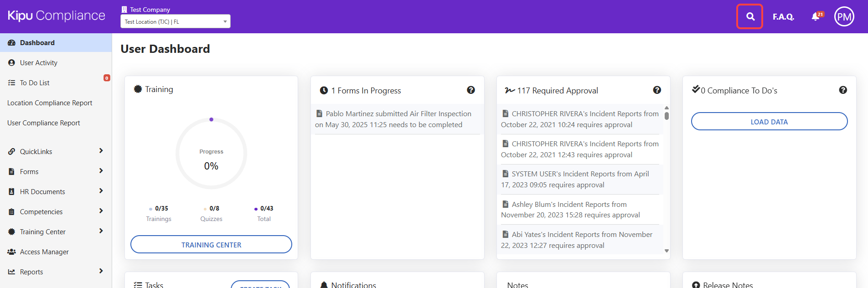
Task: Click the search magnifier icon in header
Action: (750, 17)
